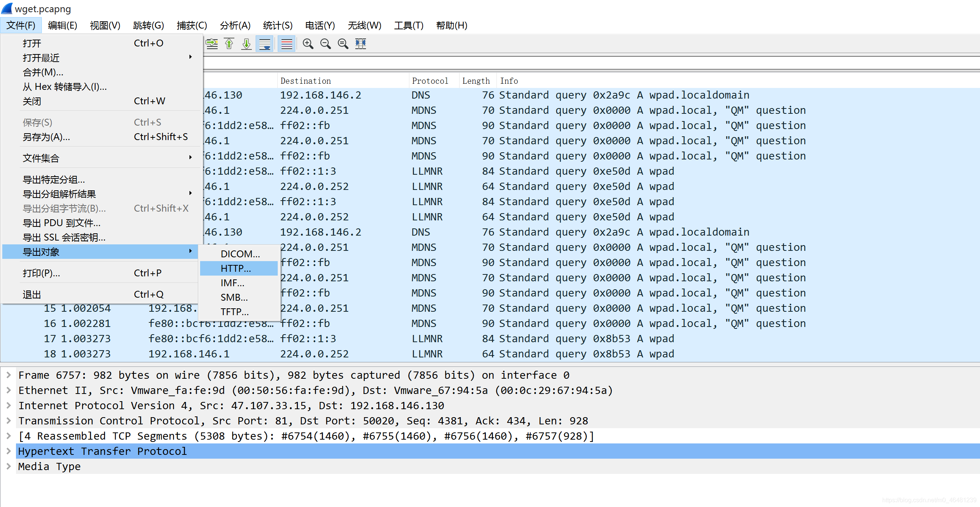This screenshot has width=980, height=507.
Task: Select packet 15 at time 1.002054
Action: click(x=490, y=308)
